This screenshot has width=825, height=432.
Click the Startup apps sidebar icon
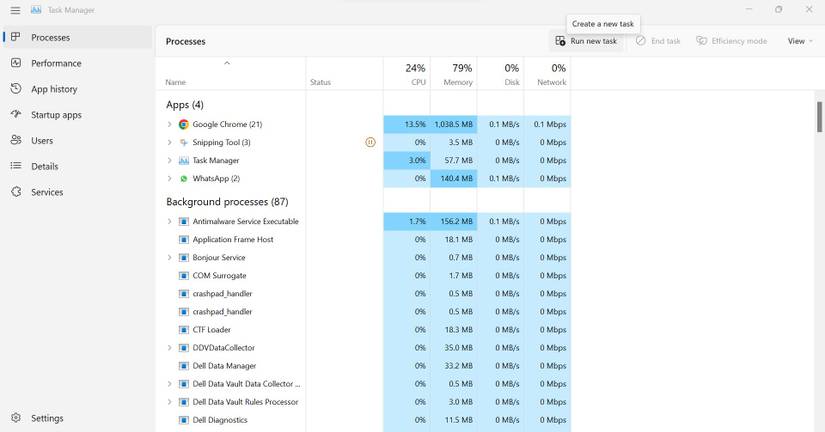pos(16,114)
